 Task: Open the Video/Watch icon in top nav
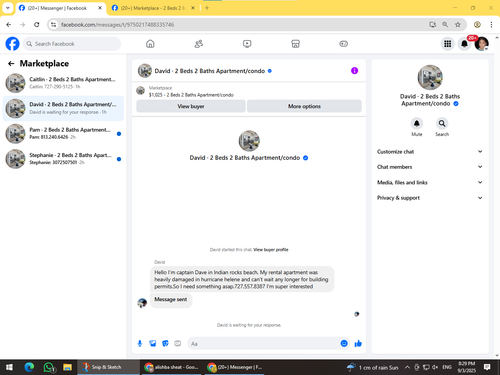[x=247, y=44]
